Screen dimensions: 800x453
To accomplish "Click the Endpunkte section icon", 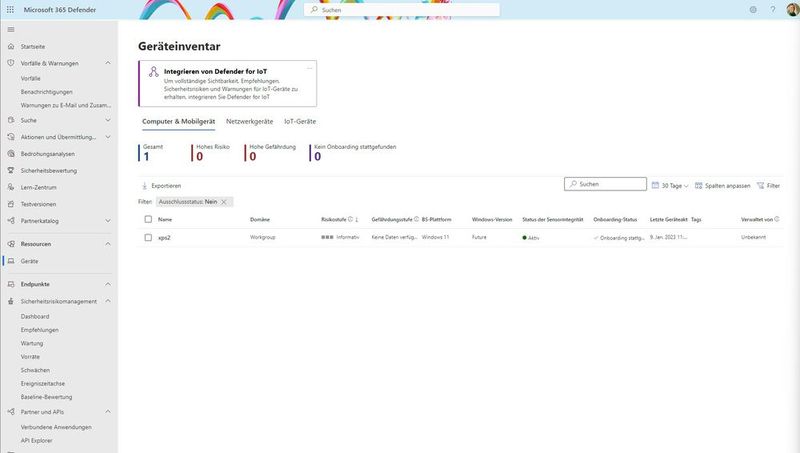I will [11, 284].
